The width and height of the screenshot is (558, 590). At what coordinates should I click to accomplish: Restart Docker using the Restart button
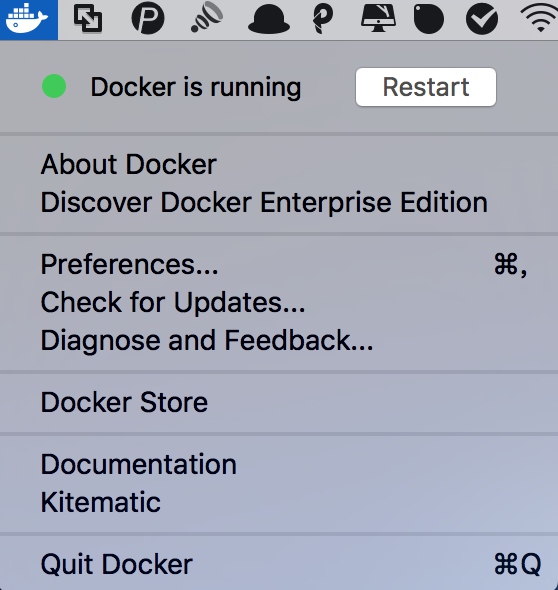(x=426, y=87)
